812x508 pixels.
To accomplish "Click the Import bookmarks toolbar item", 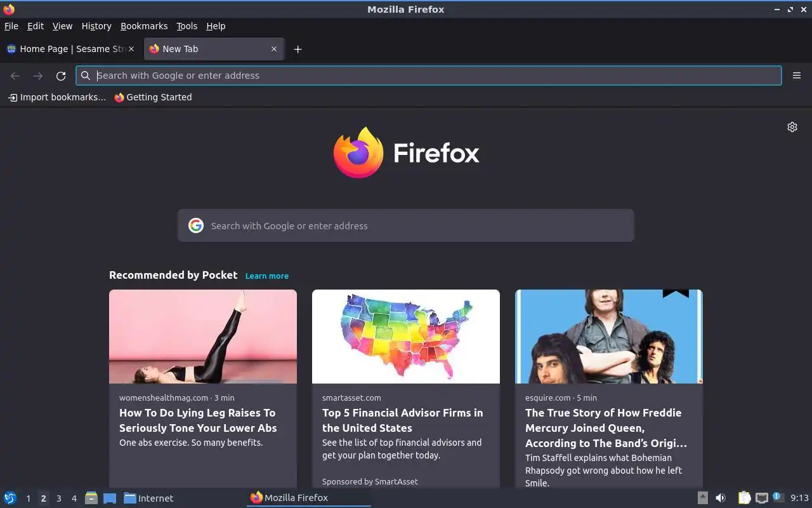I will pos(57,97).
